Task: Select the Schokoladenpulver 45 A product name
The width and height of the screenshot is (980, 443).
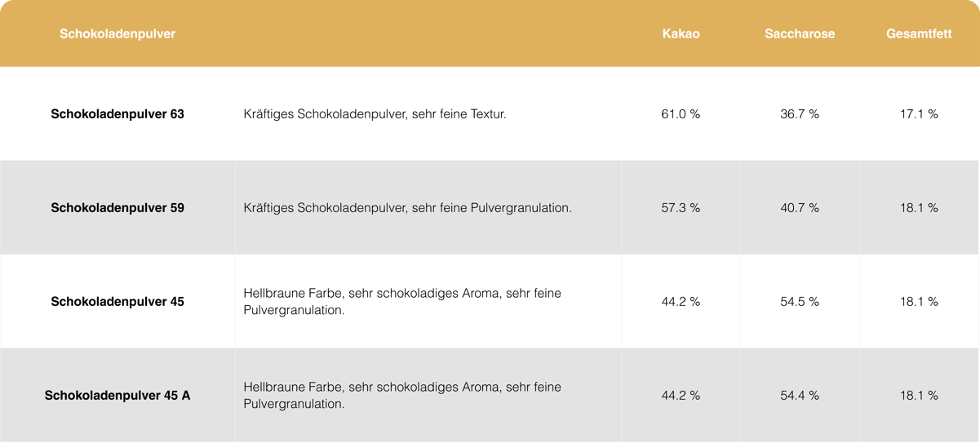Action: (118, 396)
